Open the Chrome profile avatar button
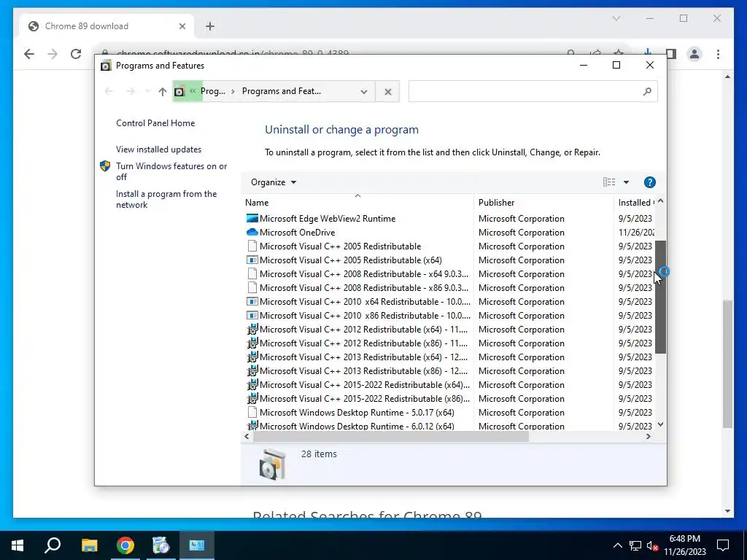Screen dimensions: 747x560 [694, 54]
